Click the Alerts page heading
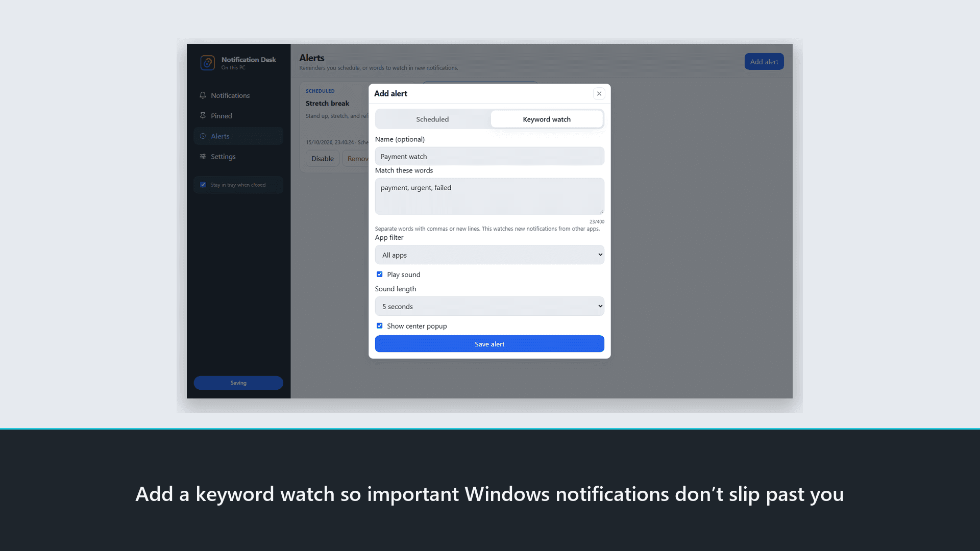The width and height of the screenshot is (980, 551). [312, 58]
